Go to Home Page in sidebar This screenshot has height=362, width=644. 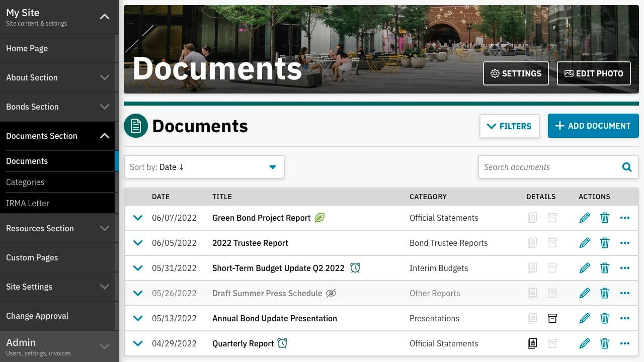pos(58,48)
